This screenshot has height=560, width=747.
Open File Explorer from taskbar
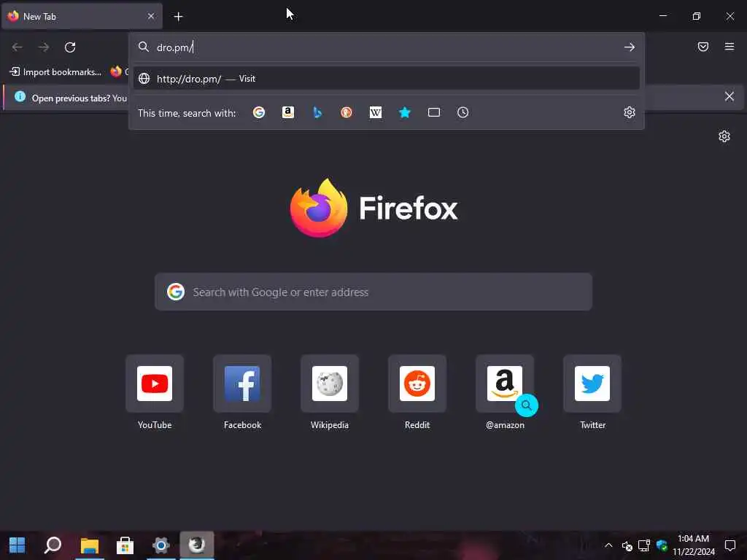pyautogui.click(x=89, y=545)
